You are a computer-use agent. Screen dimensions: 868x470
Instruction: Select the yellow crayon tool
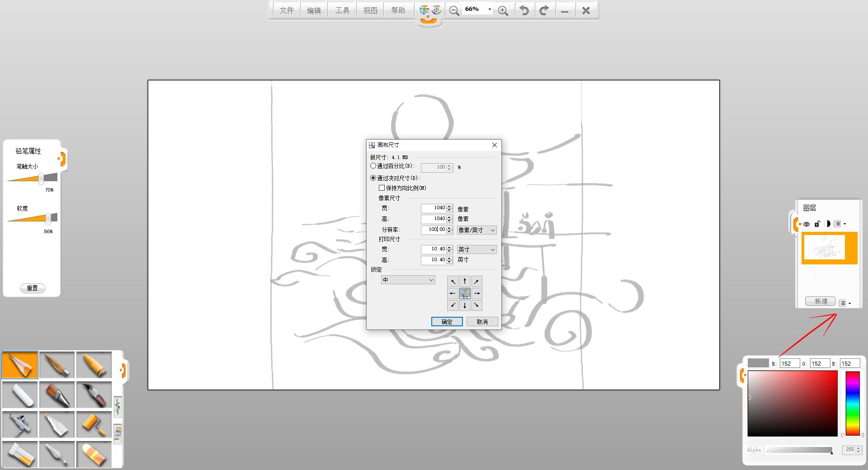coord(94,364)
